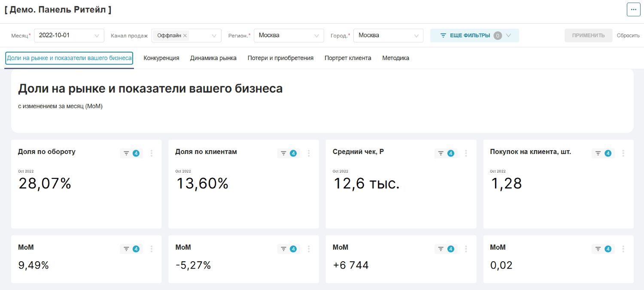Screen dimensions: 644x290
Task: Click filter badge on the +6 744 MoM card
Action: point(446,249)
